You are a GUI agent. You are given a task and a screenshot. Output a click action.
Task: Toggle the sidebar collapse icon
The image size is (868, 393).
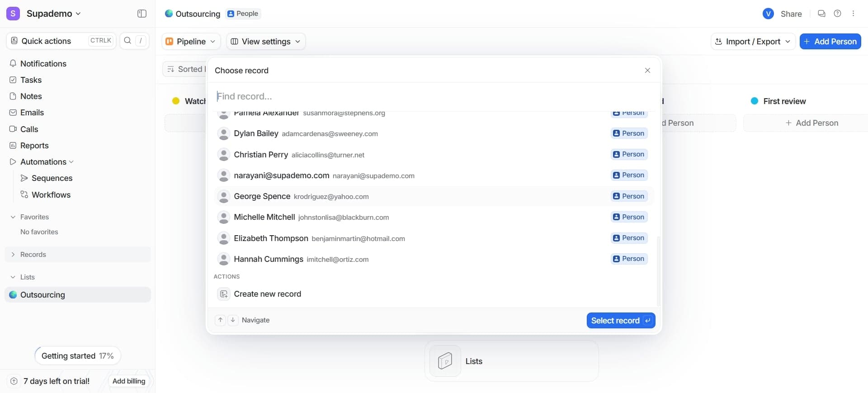[x=142, y=14]
